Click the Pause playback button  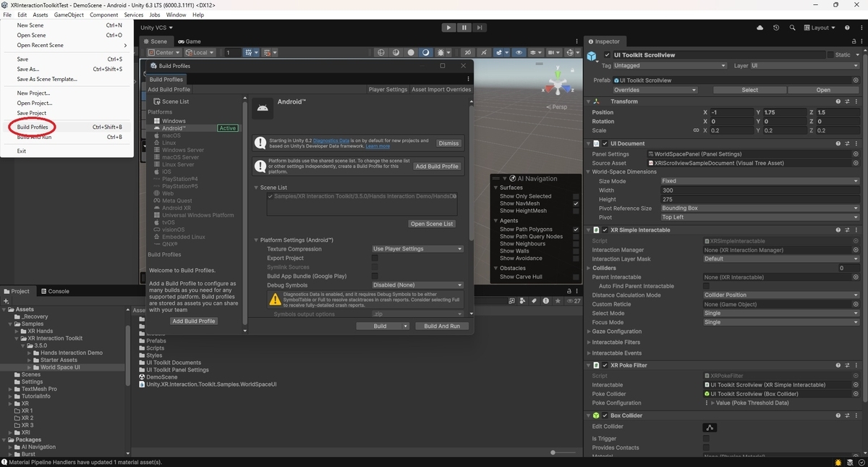tap(464, 28)
